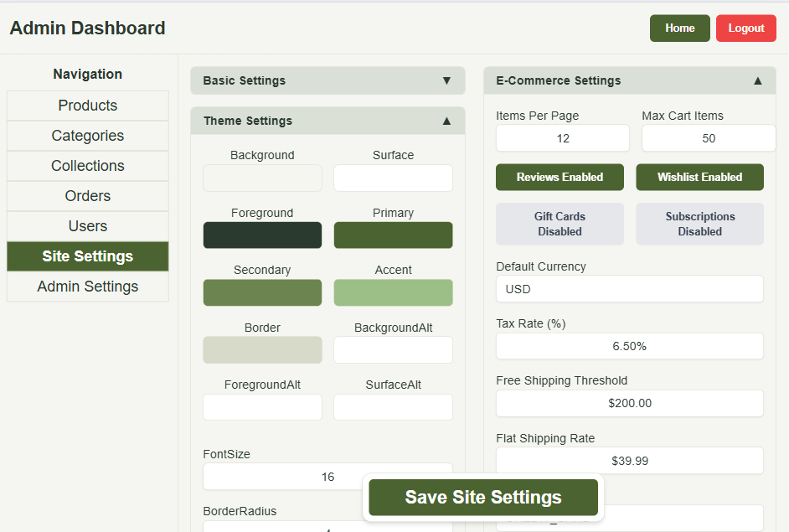Click the BorderRadius label

coord(240,511)
